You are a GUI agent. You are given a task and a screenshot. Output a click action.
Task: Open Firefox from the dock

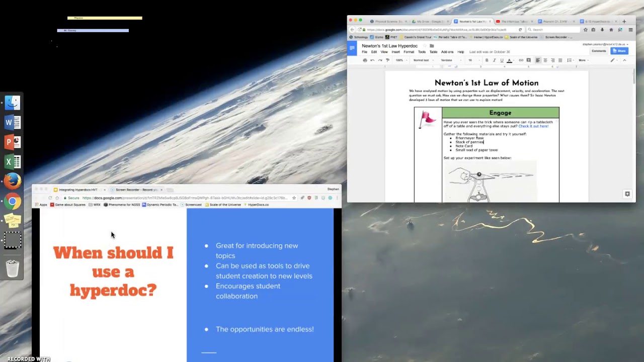point(13,182)
